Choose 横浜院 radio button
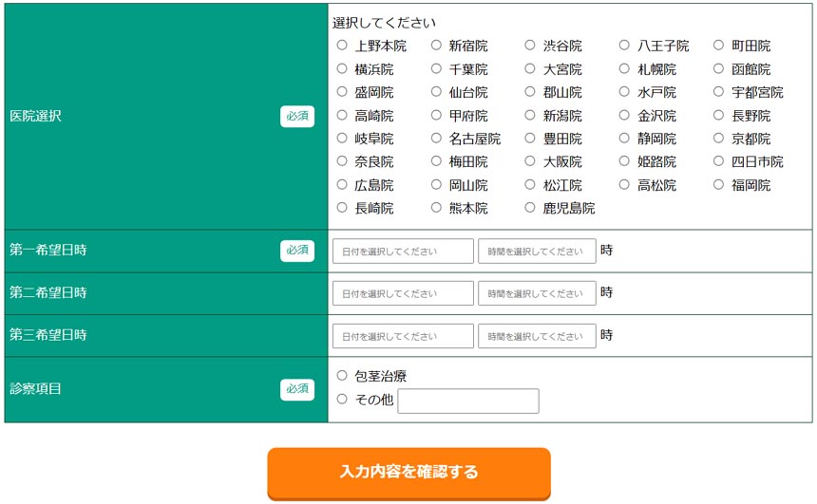This screenshot has width=817, height=504. [342, 69]
